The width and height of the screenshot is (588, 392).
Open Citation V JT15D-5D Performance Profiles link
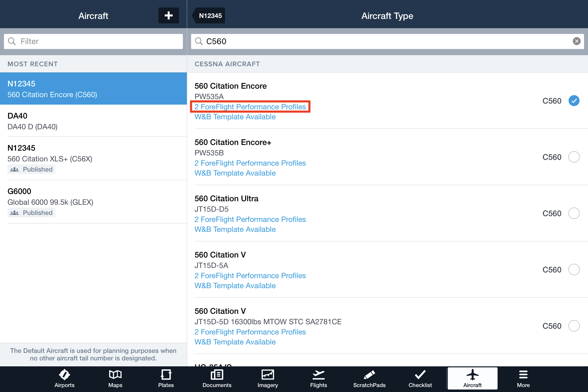point(250,332)
